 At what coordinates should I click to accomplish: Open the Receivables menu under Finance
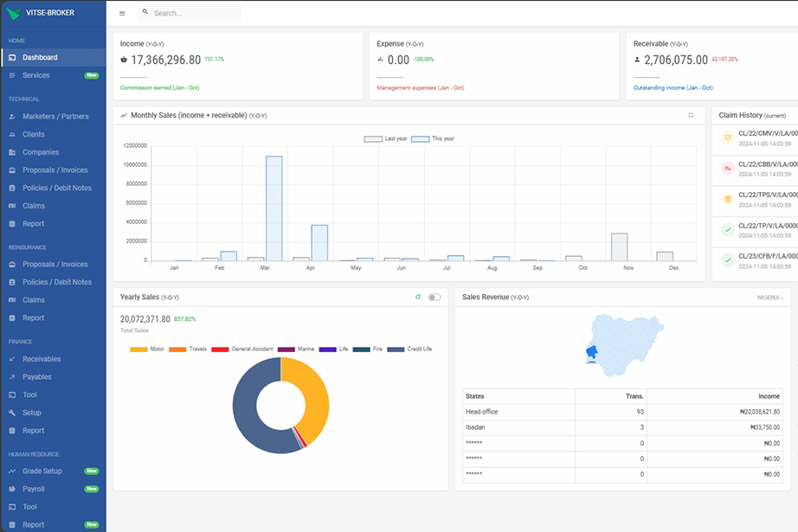(42, 359)
